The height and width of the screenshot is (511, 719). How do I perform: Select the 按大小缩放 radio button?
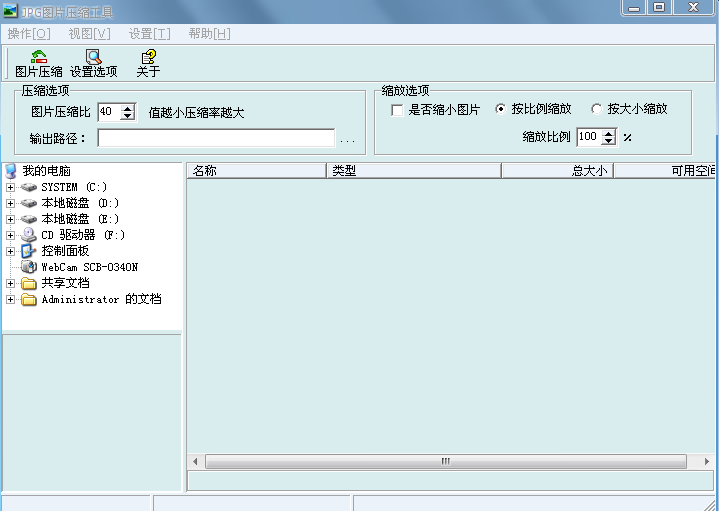[x=597, y=109]
